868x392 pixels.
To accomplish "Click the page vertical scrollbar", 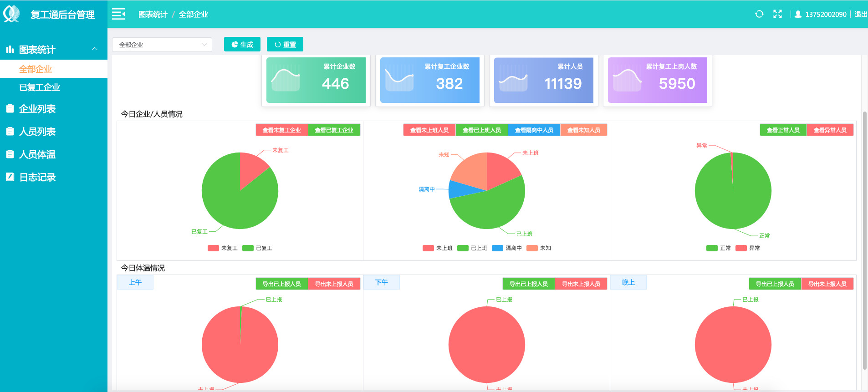I will click(864, 240).
